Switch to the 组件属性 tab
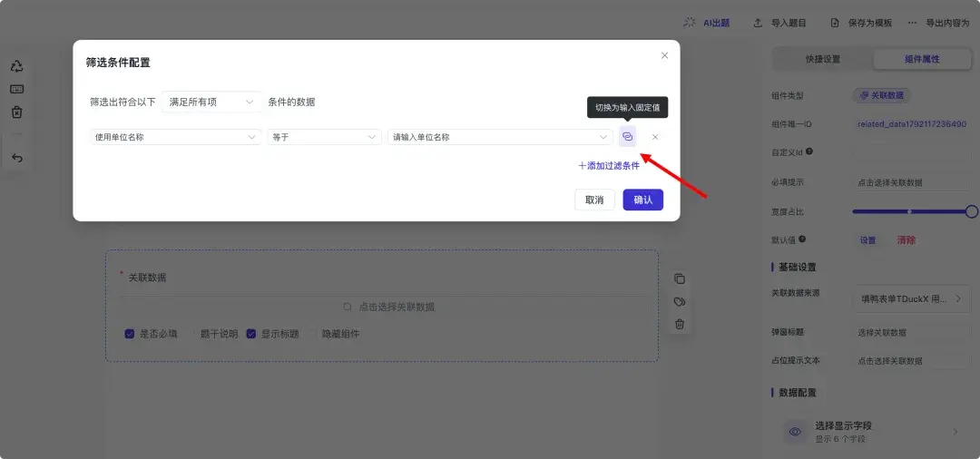This screenshot has width=980, height=459. pos(922,59)
